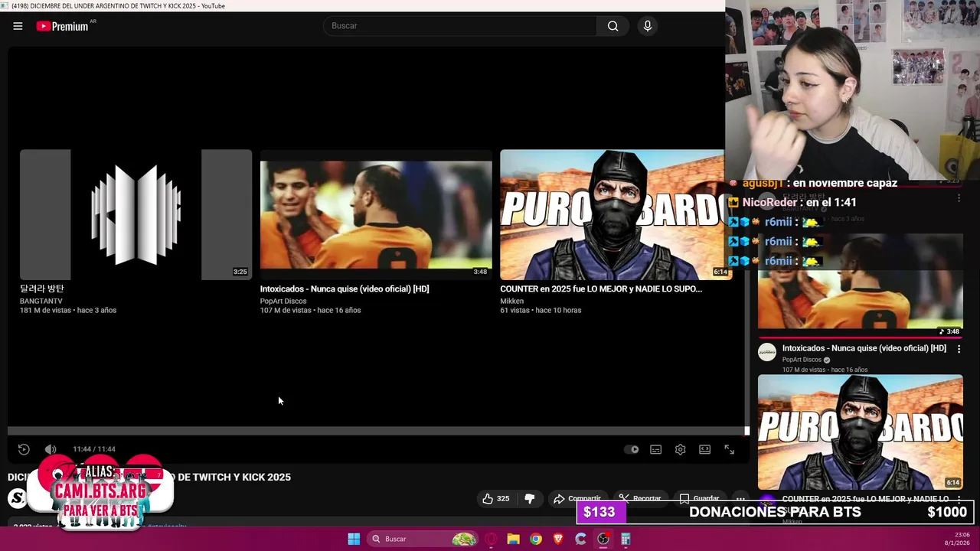
Task: Like the video with 325 likes
Action: pos(495,498)
